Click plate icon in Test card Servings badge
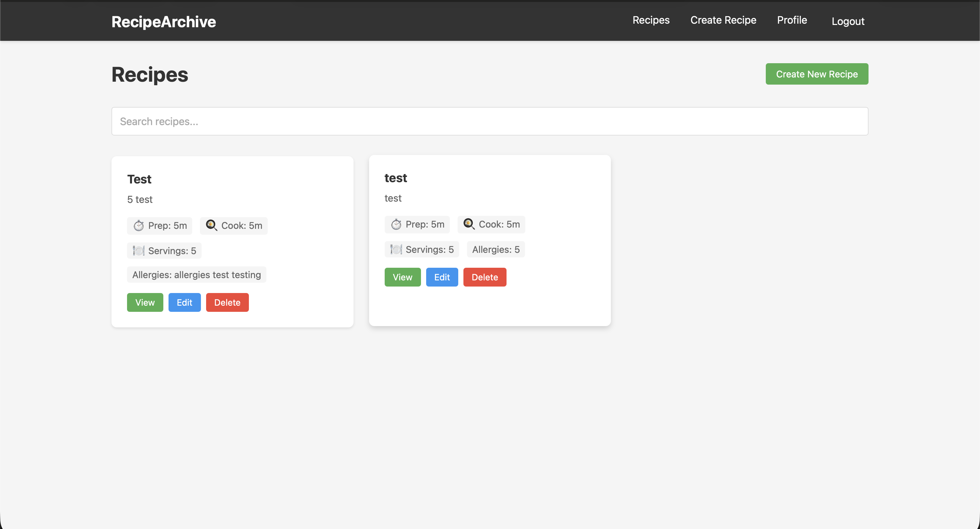 coord(138,251)
